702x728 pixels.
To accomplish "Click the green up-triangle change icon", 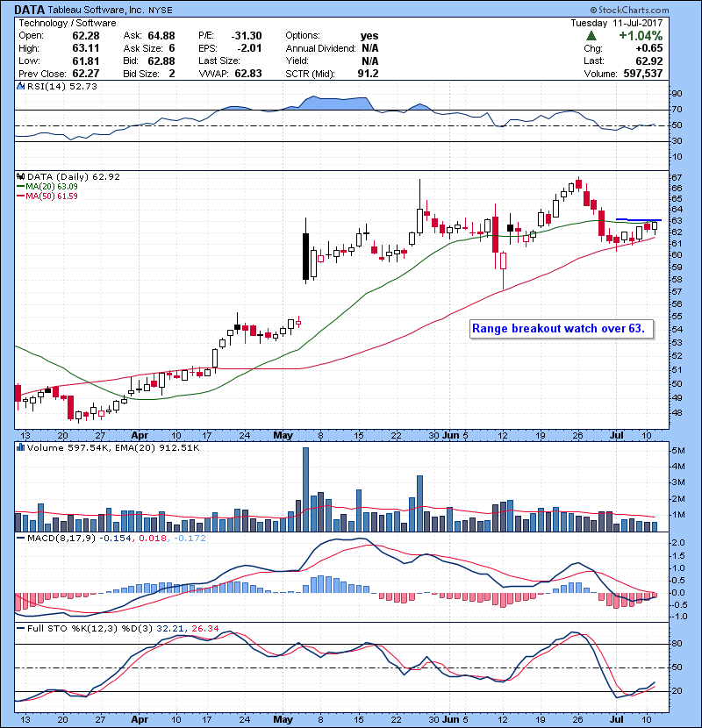I will (x=591, y=35).
